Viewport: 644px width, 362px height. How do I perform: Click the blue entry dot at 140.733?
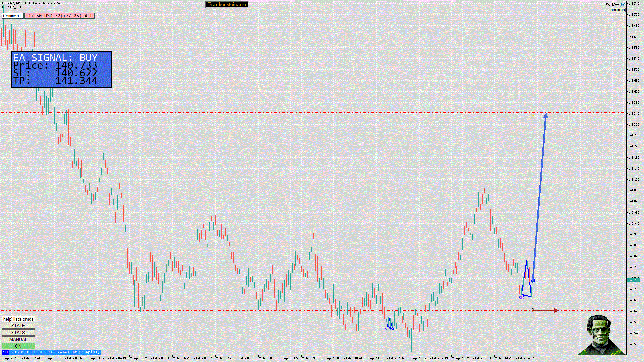click(533, 280)
